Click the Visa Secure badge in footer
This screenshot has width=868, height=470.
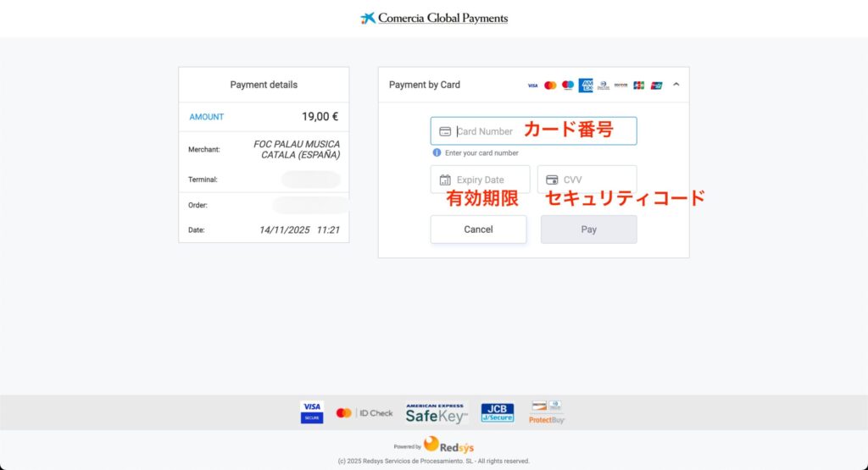tap(312, 412)
